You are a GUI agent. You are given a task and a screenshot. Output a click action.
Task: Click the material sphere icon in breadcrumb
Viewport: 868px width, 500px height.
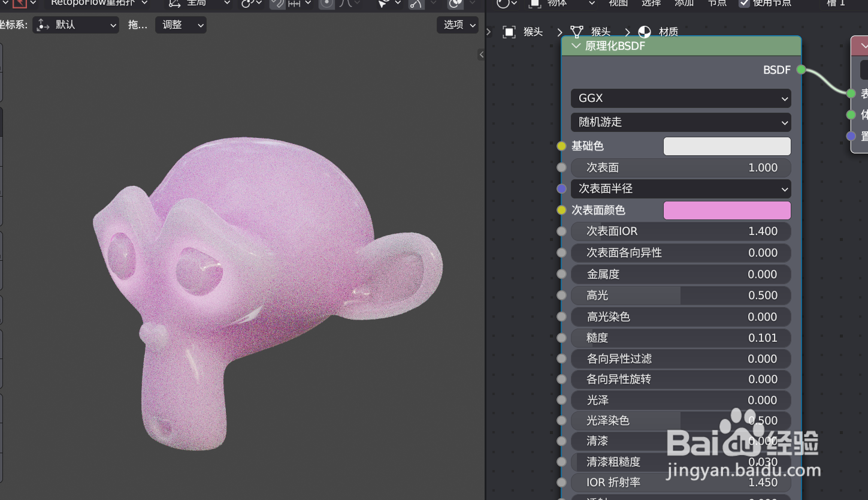click(645, 32)
